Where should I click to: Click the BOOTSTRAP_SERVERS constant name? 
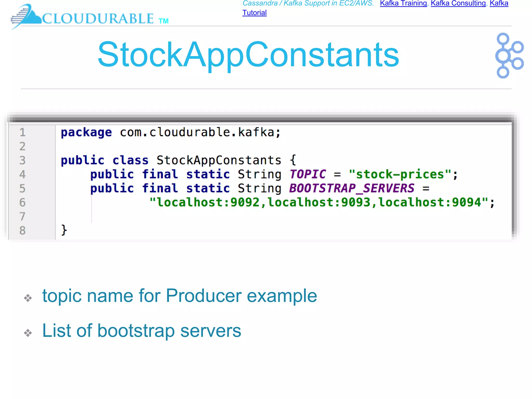click(352, 188)
